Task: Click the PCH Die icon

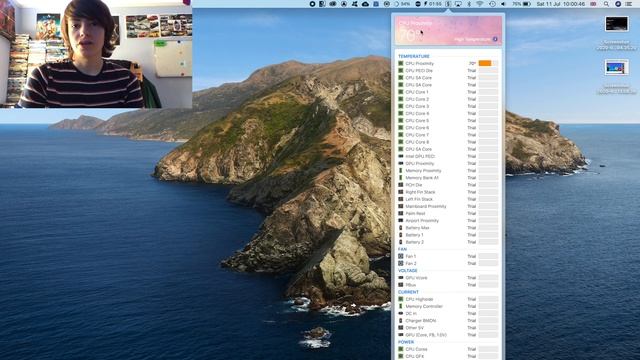Action: [x=401, y=185]
